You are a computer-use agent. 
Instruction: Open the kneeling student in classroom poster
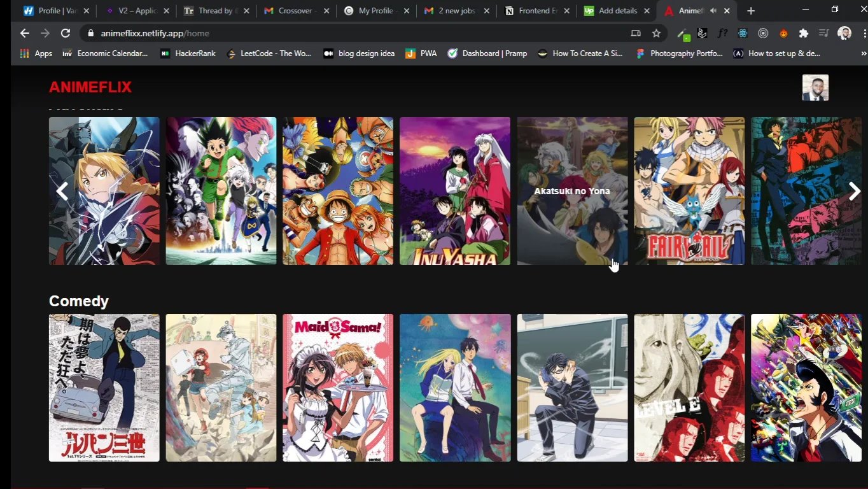[x=572, y=388]
